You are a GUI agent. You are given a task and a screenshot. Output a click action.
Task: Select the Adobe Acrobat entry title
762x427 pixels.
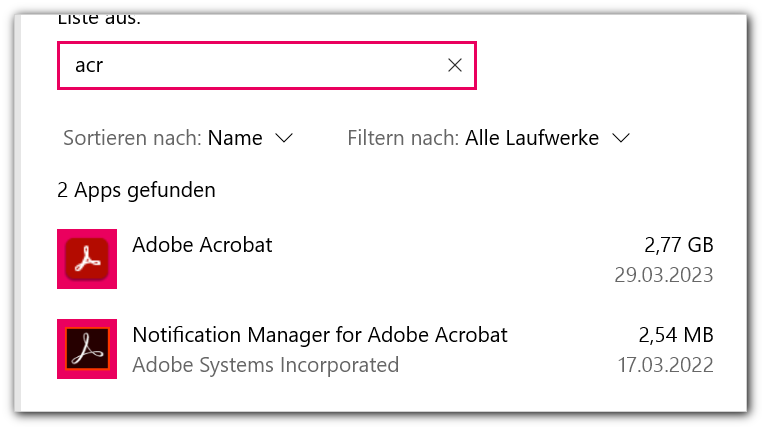(202, 244)
